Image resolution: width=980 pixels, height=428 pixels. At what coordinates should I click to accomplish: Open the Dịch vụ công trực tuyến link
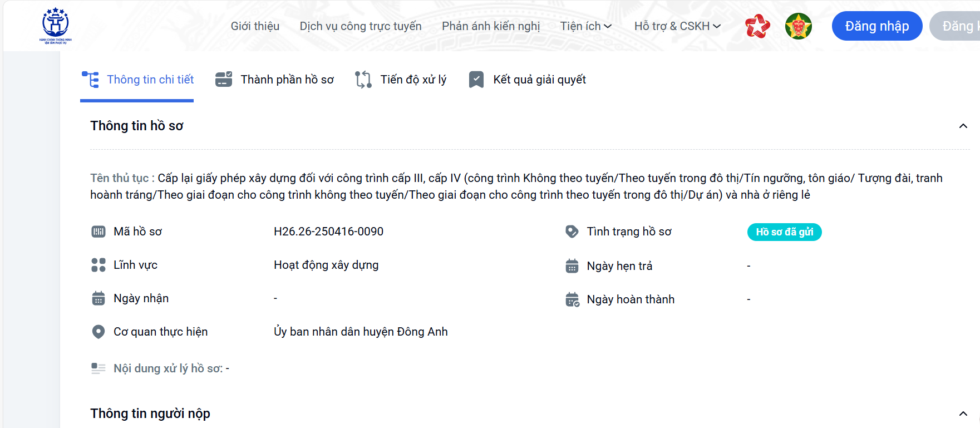click(361, 26)
